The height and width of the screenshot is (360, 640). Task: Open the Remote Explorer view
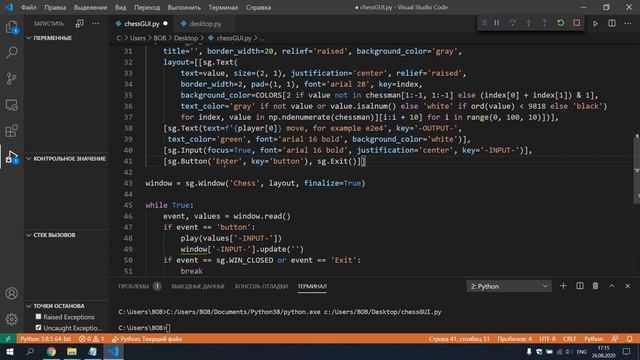click(11, 105)
